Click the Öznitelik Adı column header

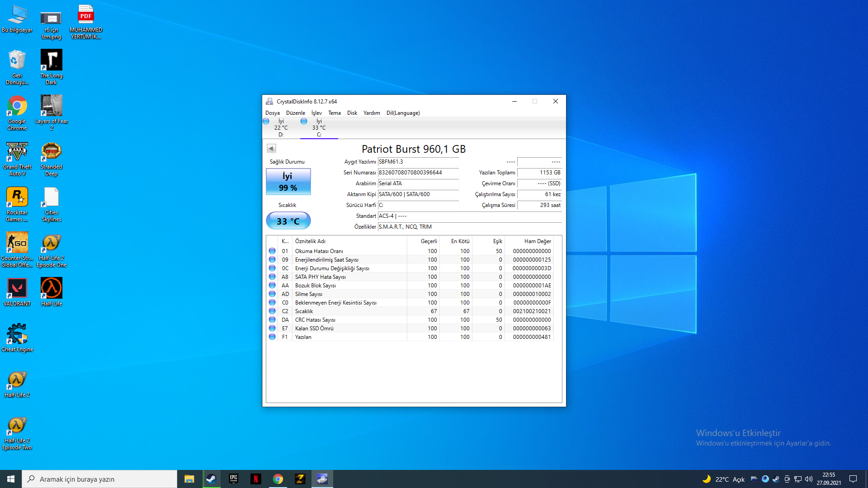[x=349, y=241]
